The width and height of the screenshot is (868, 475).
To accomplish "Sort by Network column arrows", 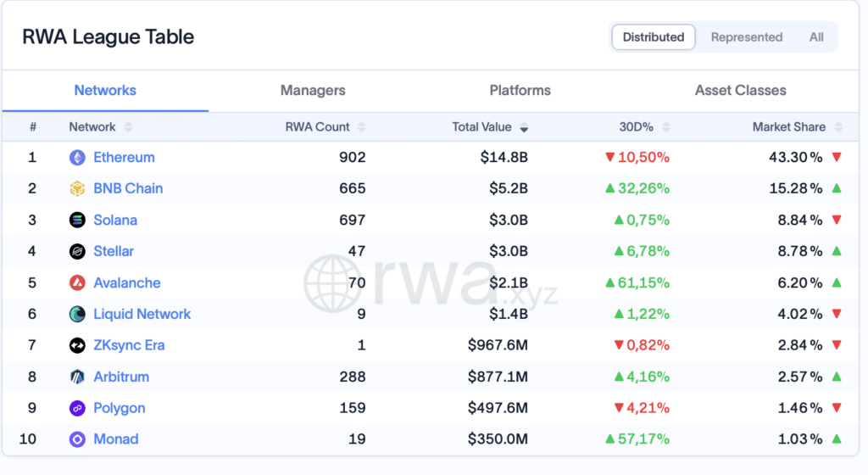I will coord(129,127).
